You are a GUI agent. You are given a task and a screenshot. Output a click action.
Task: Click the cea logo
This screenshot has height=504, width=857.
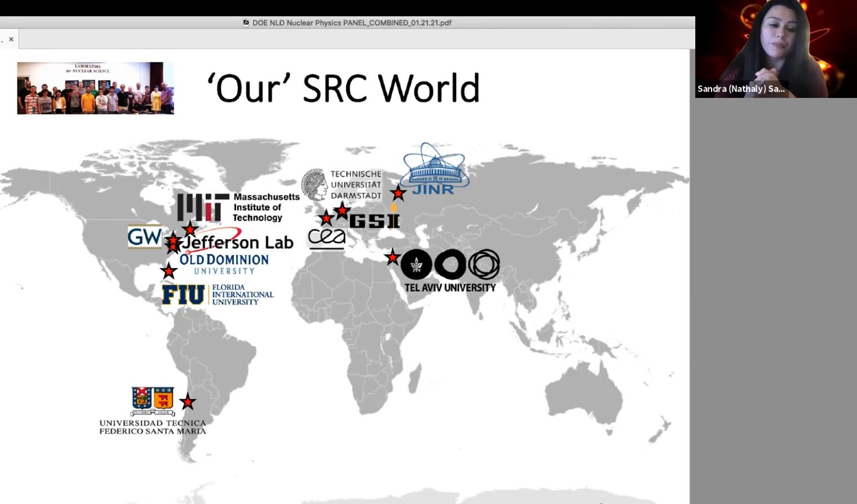[x=327, y=239]
